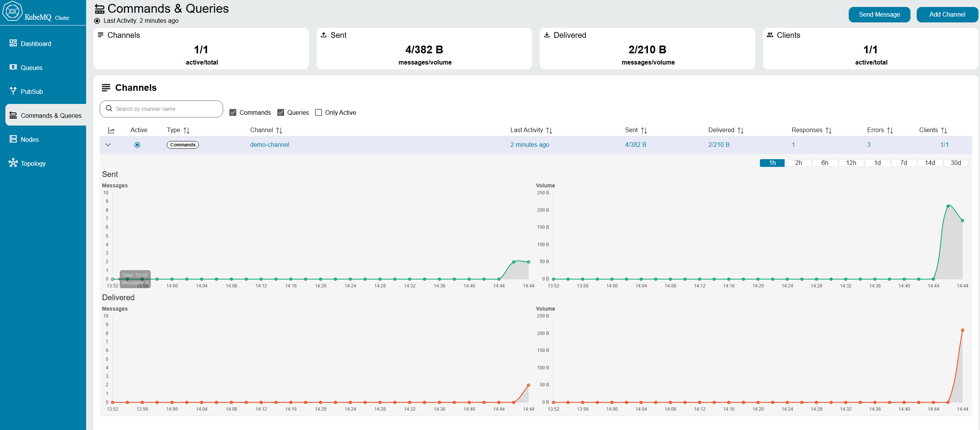Click the Nodes server icon
The height and width of the screenshot is (430, 980).
(13, 139)
